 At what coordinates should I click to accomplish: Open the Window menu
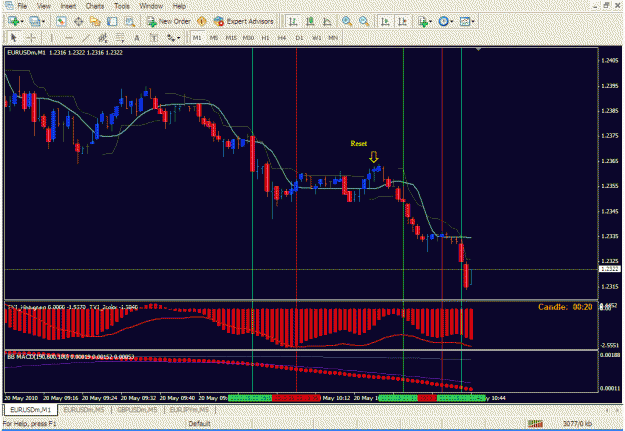click(151, 6)
